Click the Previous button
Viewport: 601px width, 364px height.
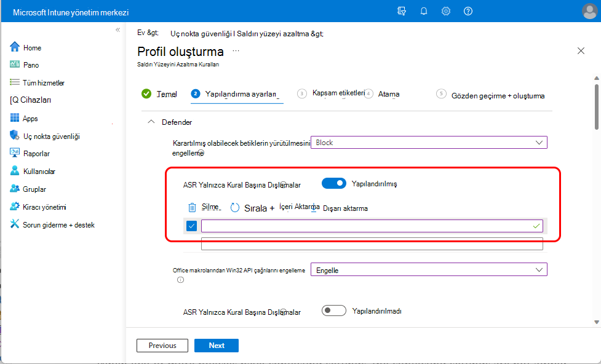point(162,345)
